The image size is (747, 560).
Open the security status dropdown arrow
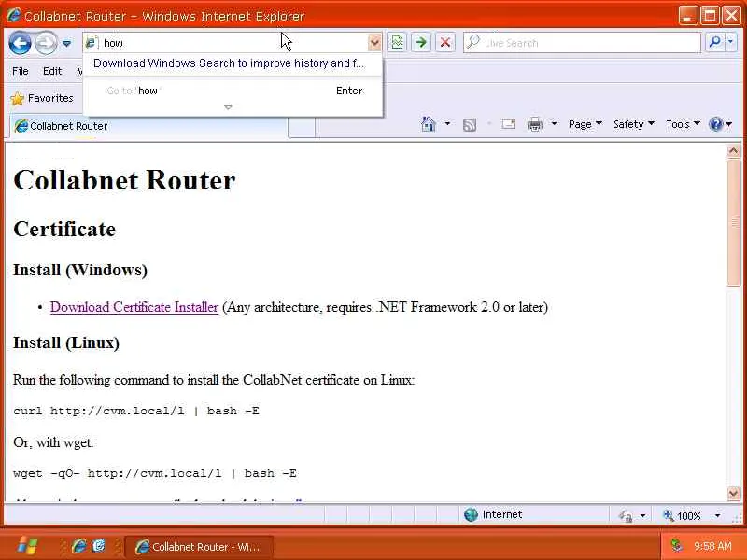pyautogui.click(x=642, y=516)
